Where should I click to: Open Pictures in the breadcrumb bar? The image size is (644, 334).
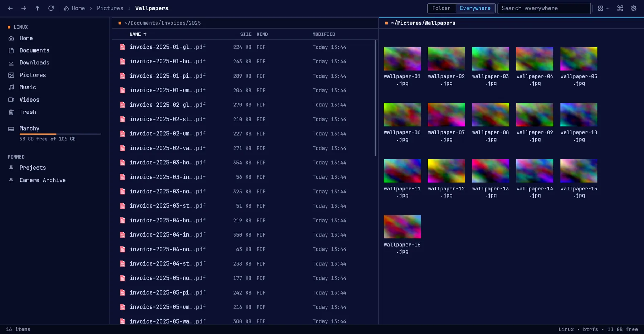[x=110, y=8]
